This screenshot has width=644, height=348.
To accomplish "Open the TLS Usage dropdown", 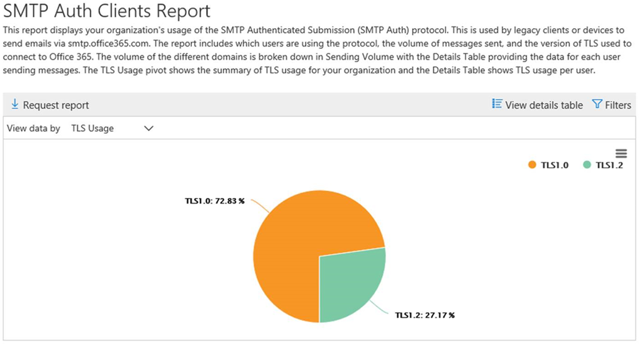I will [x=112, y=128].
